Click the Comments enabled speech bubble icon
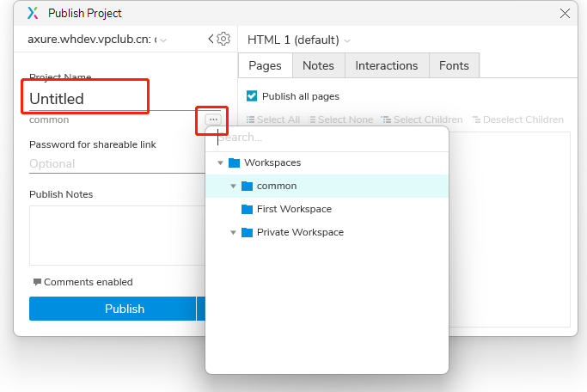Screen dimensions: 587x392 tap(37, 282)
